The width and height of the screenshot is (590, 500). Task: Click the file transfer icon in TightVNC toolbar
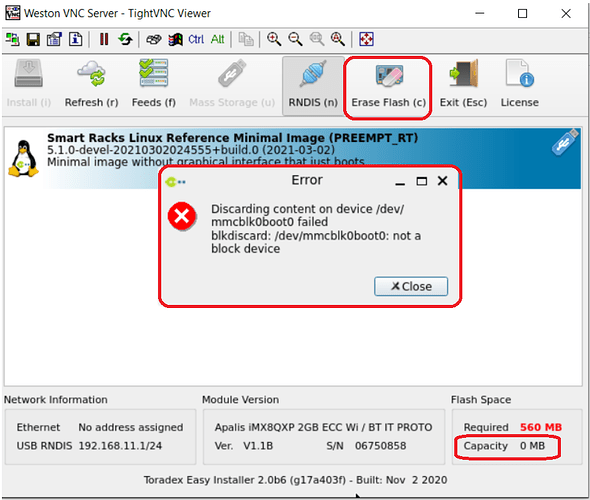246,39
